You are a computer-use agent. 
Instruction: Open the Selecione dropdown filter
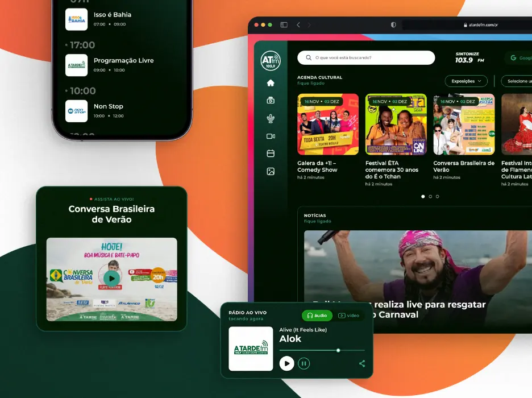tap(518, 81)
